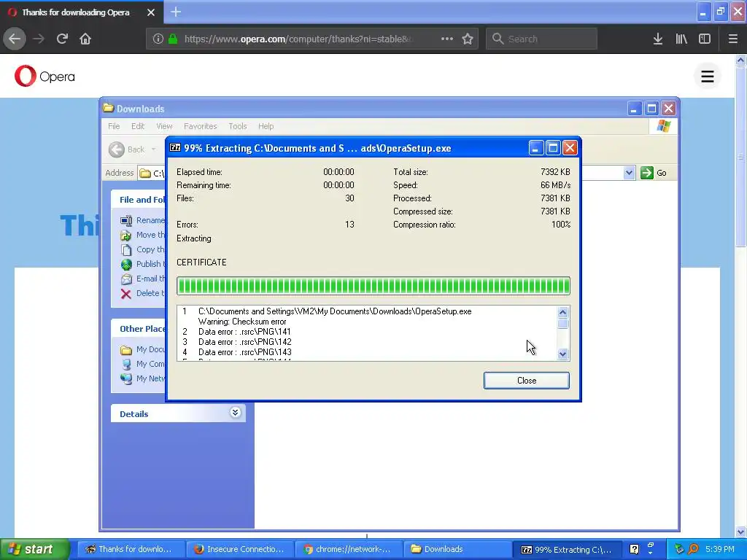Open Firefox library icon
Screen dimensions: 747x560
681,39
